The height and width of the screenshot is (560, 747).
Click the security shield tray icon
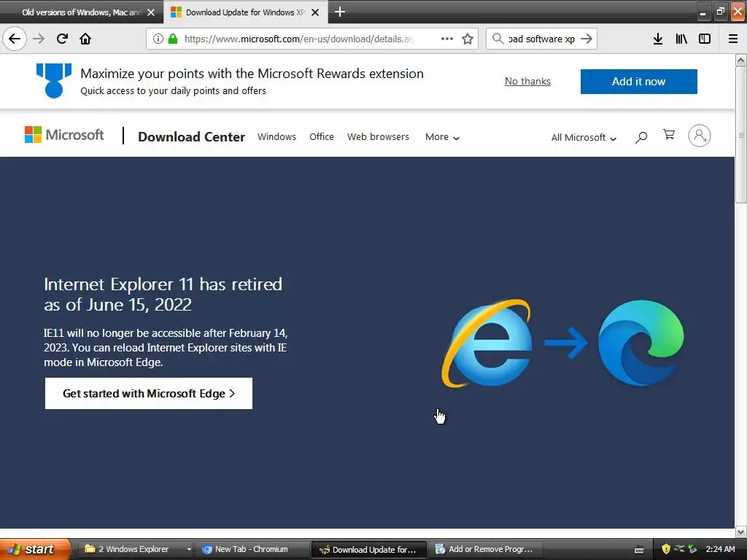click(666, 549)
